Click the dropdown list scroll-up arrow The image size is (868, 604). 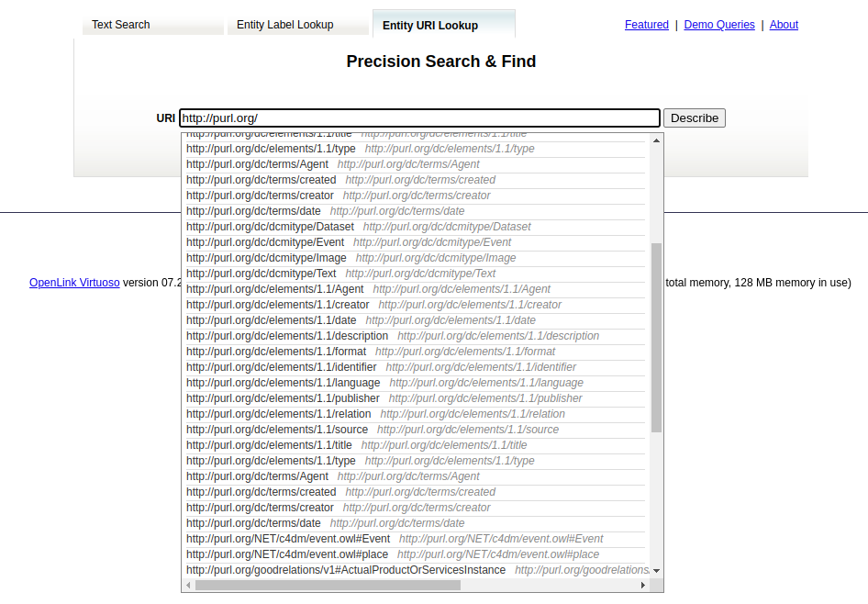point(656,140)
